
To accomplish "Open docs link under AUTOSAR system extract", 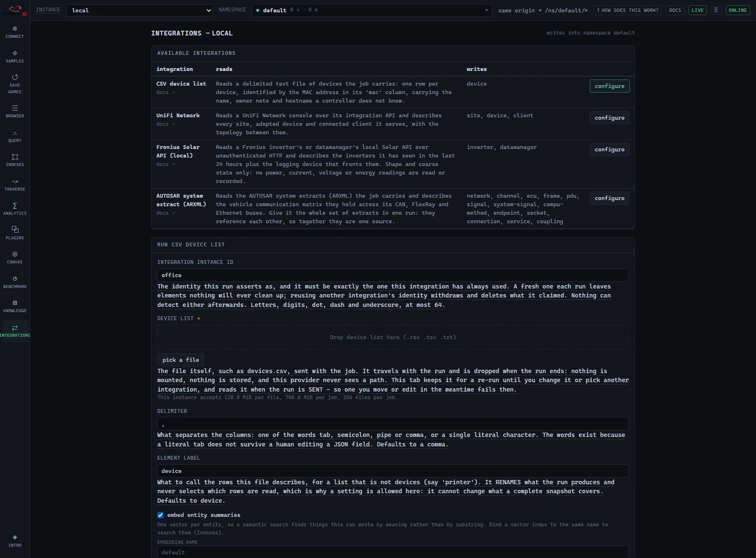I will click(x=166, y=213).
